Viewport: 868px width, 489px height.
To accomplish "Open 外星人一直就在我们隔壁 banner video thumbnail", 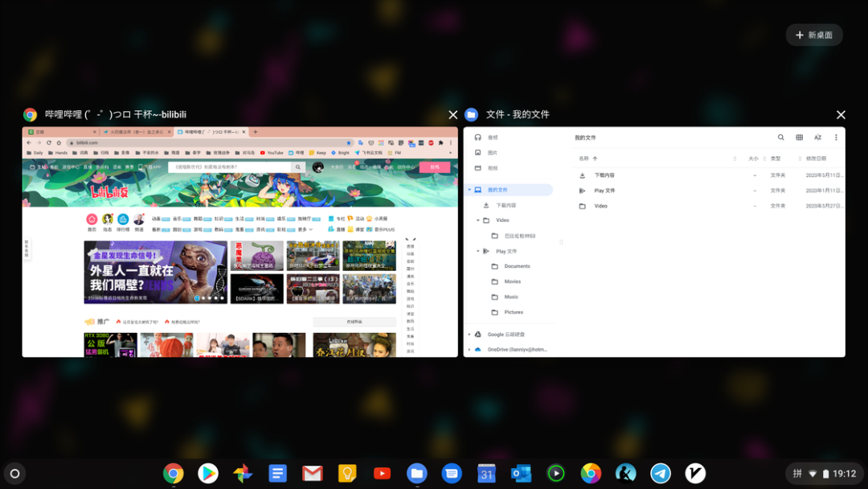I will pyautogui.click(x=156, y=272).
